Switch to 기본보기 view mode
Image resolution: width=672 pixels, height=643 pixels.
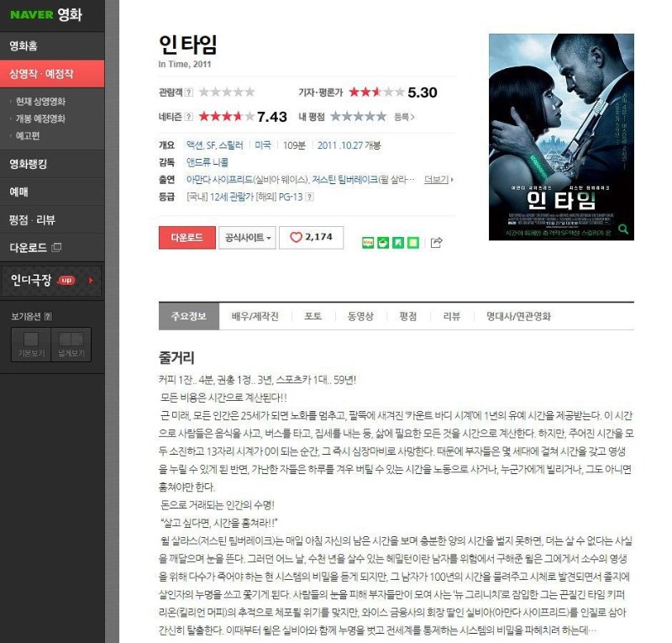point(31,345)
